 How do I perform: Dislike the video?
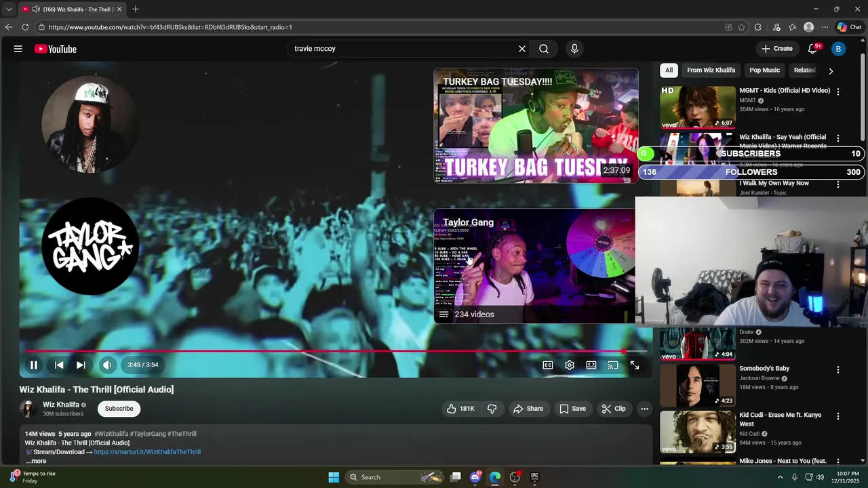pos(492,409)
